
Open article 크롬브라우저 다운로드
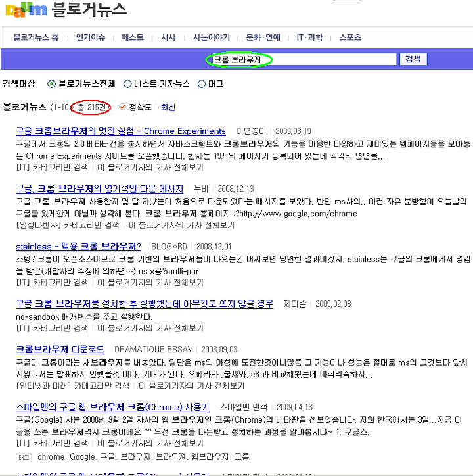point(60,349)
